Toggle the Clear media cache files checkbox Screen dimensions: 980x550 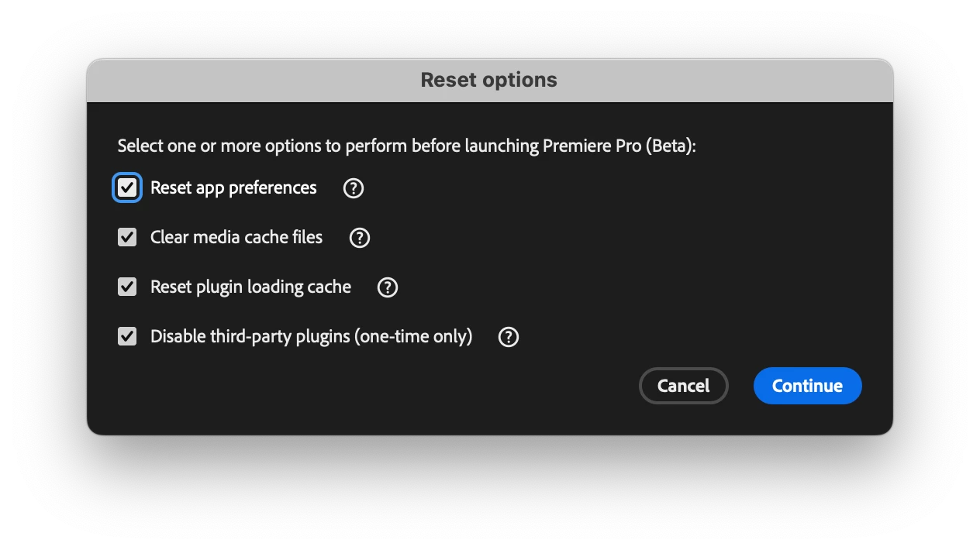[127, 237]
